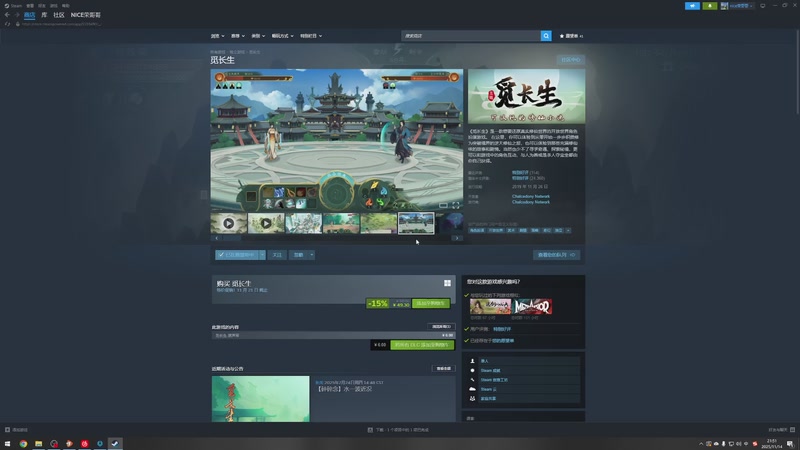Open the Metaphor similar game thumbnail
800x450 pixels.
tap(532, 306)
